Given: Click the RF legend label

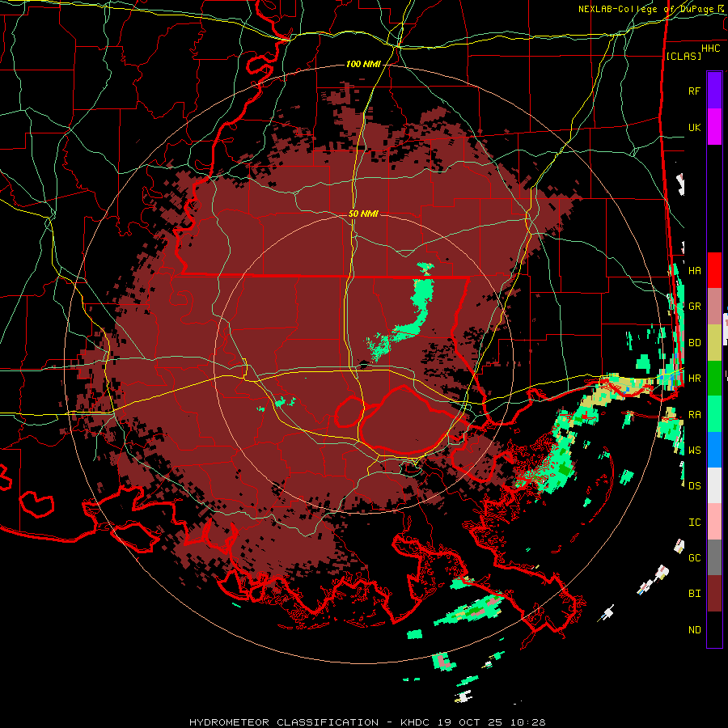Looking at the screenshot, I should (694, 91).
